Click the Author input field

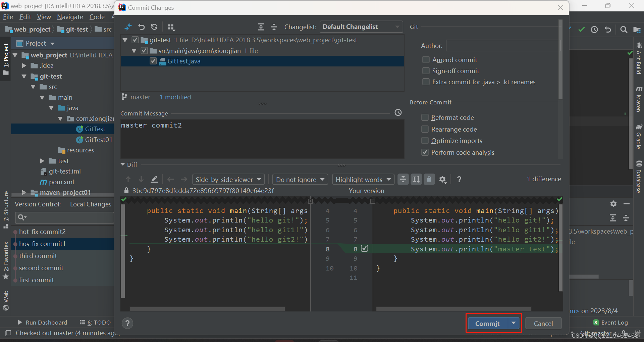pos(503,46)
